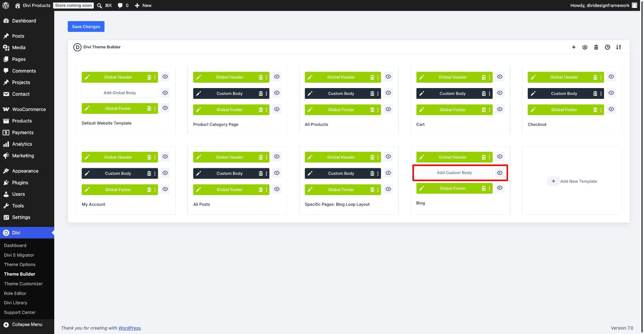The width and height of the screenshot is (644, 334).
Task: Delete Global Footer in All Posts template
Action: click(x=261, y=190)
